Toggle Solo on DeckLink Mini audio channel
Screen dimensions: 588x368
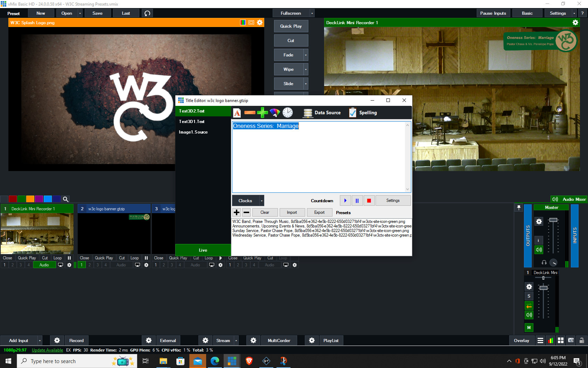pyautogui.click(x=529, y=296)
